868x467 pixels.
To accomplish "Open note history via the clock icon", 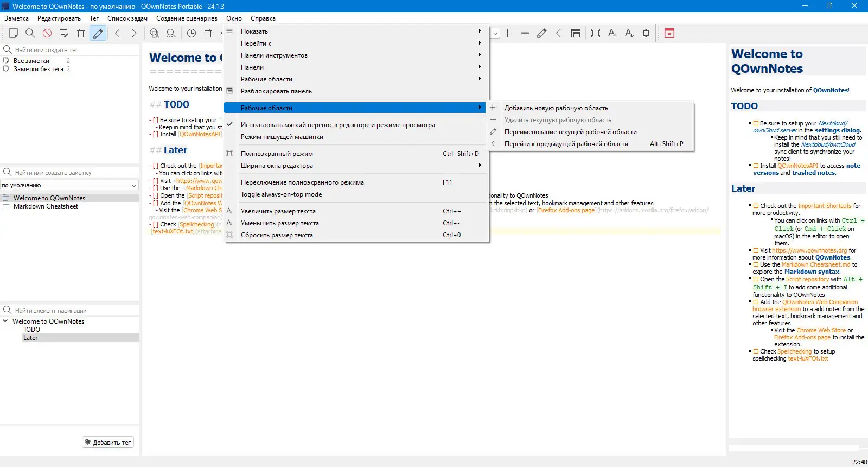I will point(192,33).
